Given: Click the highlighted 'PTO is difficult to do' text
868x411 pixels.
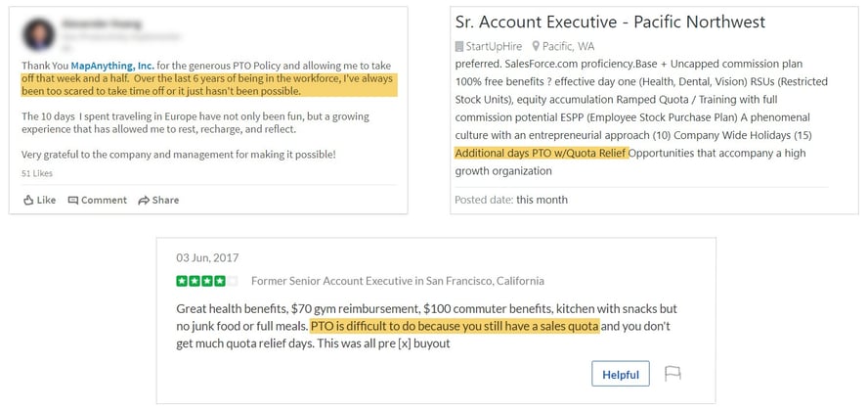Looking at the screenshot, I should (454, 326).
